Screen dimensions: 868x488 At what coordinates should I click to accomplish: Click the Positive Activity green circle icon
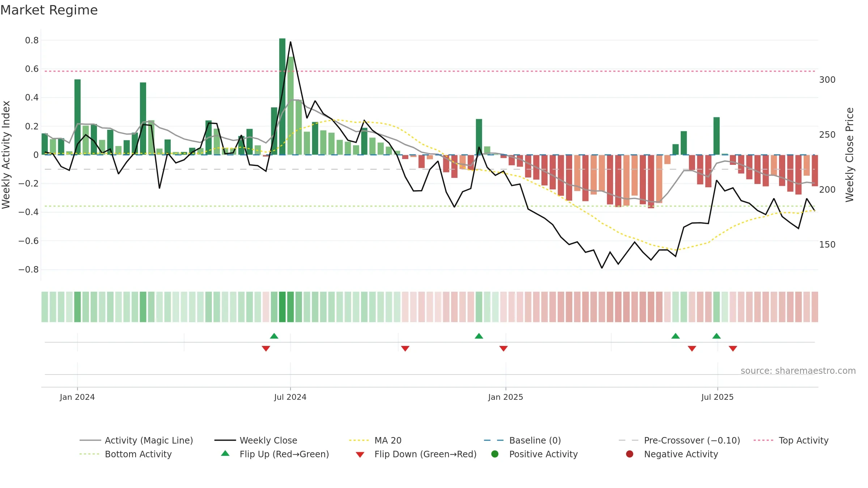[495, 454]
